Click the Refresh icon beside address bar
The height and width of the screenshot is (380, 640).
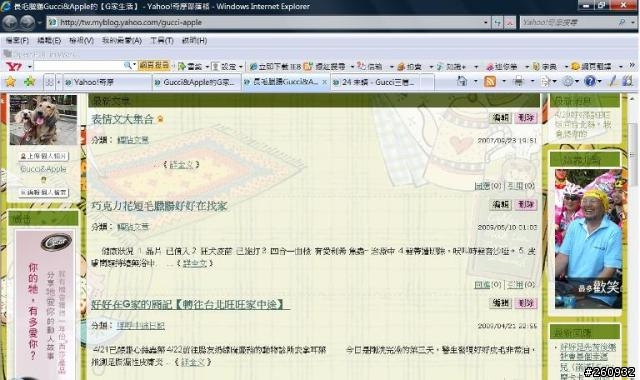[x=497, y=22]
